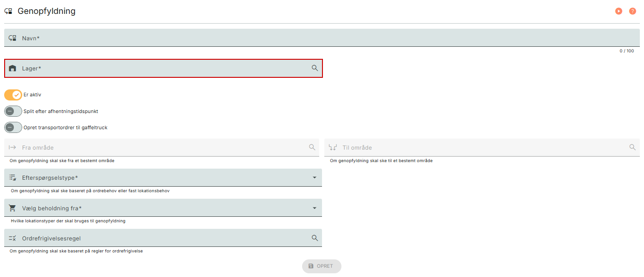This screenshot has height=277, width=644.
Task: Click the Fra område search magnifier
Action: [x=312, y=147]
